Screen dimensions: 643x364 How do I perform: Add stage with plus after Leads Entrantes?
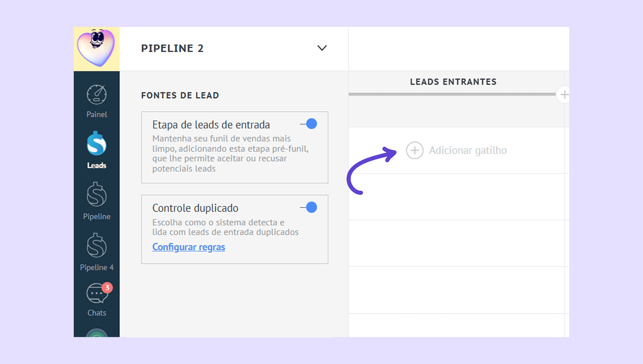[x=564, y=95]
